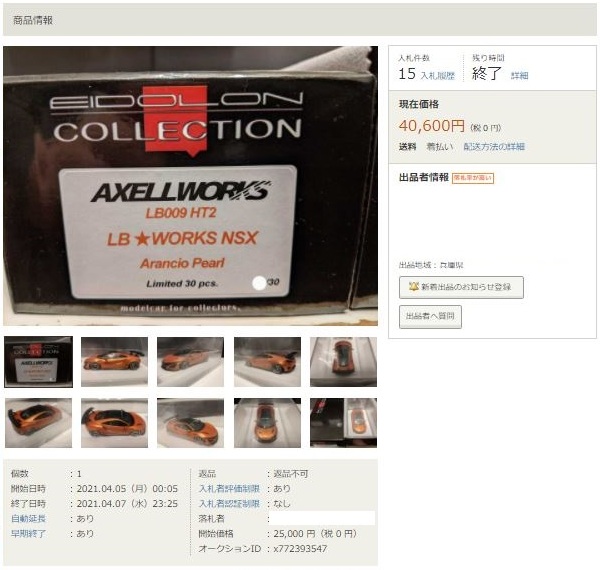Select the first thumbnail in the second row

38,423
